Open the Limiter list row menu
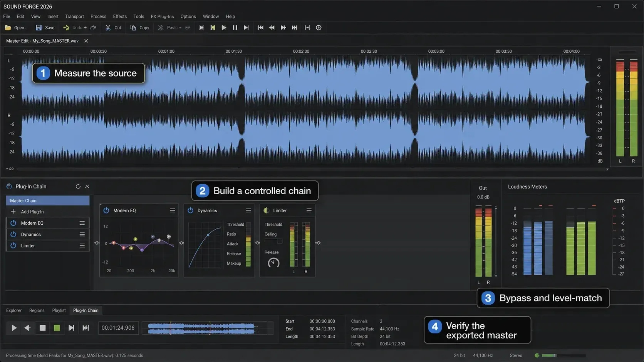This screenshot has height=362, width=644. click(82, 245)
